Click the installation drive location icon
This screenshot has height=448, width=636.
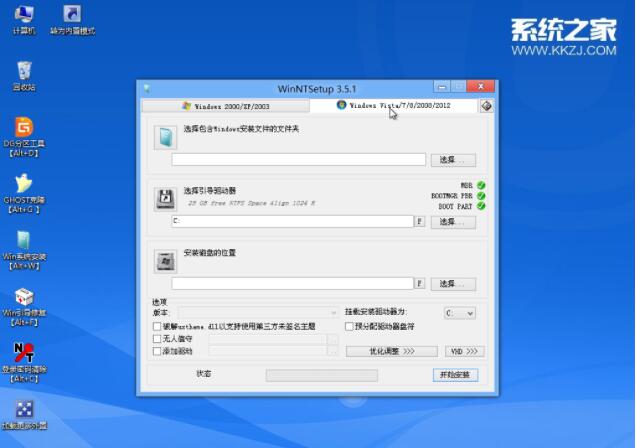[165, 261]
